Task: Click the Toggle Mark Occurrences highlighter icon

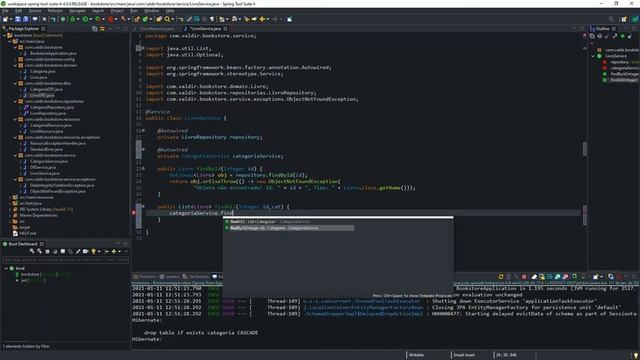Action: (x=189, y=19)
